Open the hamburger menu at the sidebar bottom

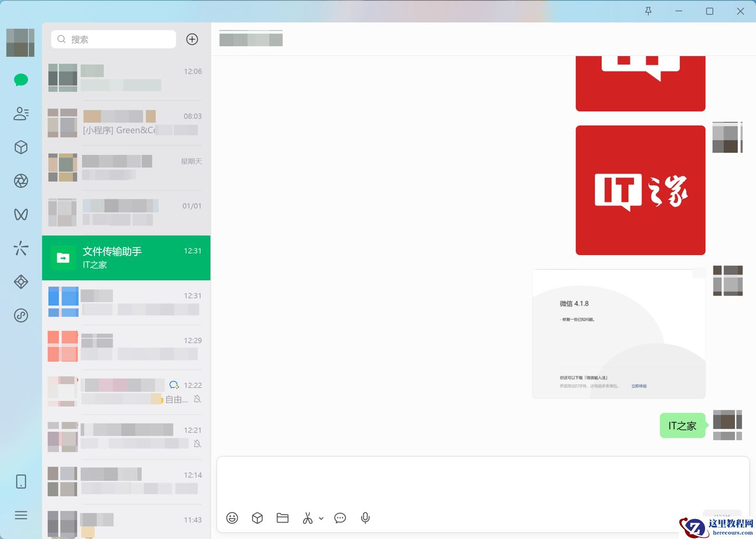21,515
